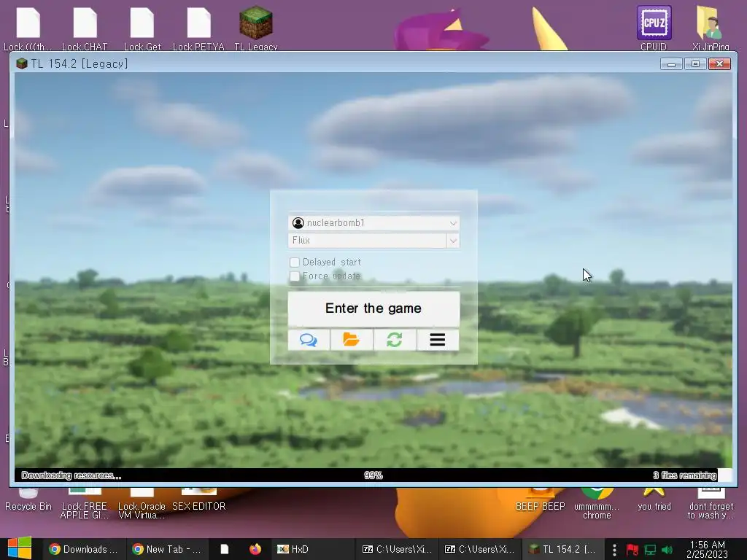Expand the Flux version dropdown arrow
The height and width of the screenshot is (560, 747).
pos(453,241)
